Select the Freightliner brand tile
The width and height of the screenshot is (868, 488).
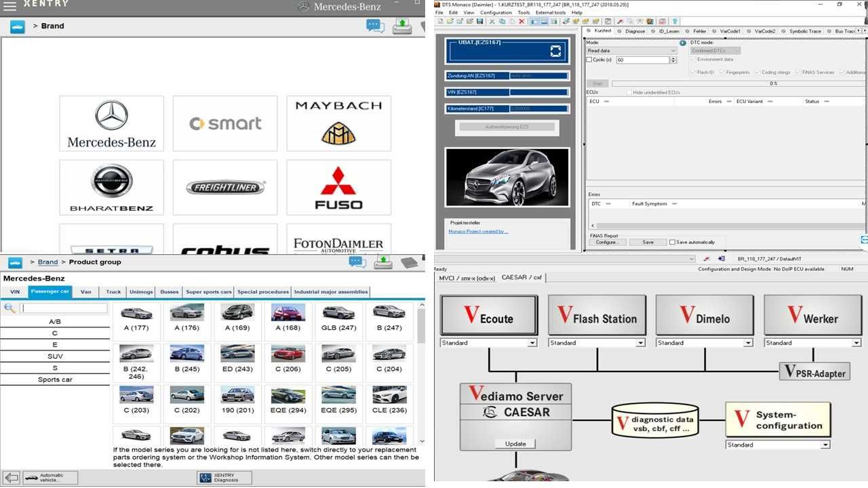[x=225, y=188]
